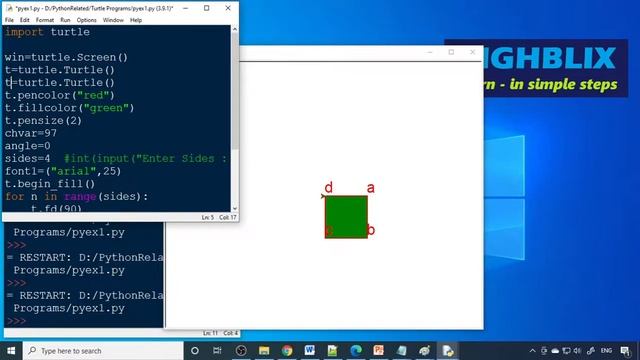Open Microsoft Word from the taskbar
The image size is (640, 360).
tap(309, 351)
